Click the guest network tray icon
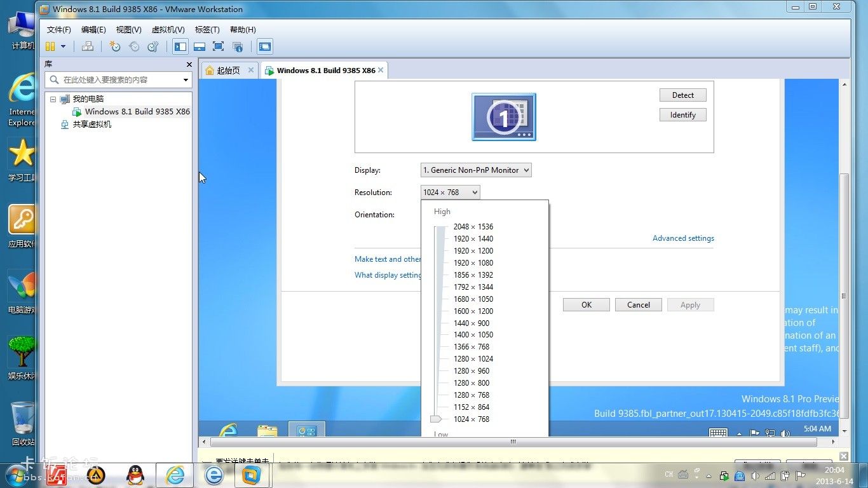This screenshot has height=488, width=868. click(x=770, y=433)
